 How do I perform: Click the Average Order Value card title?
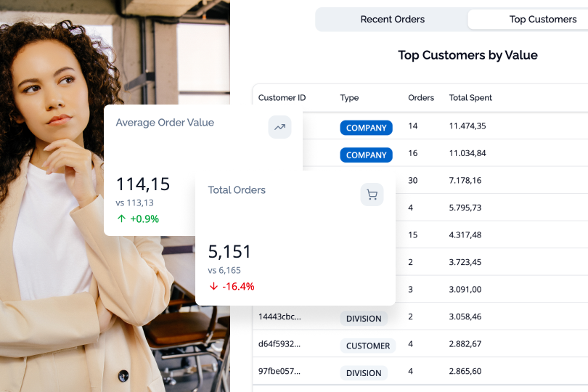165,123
